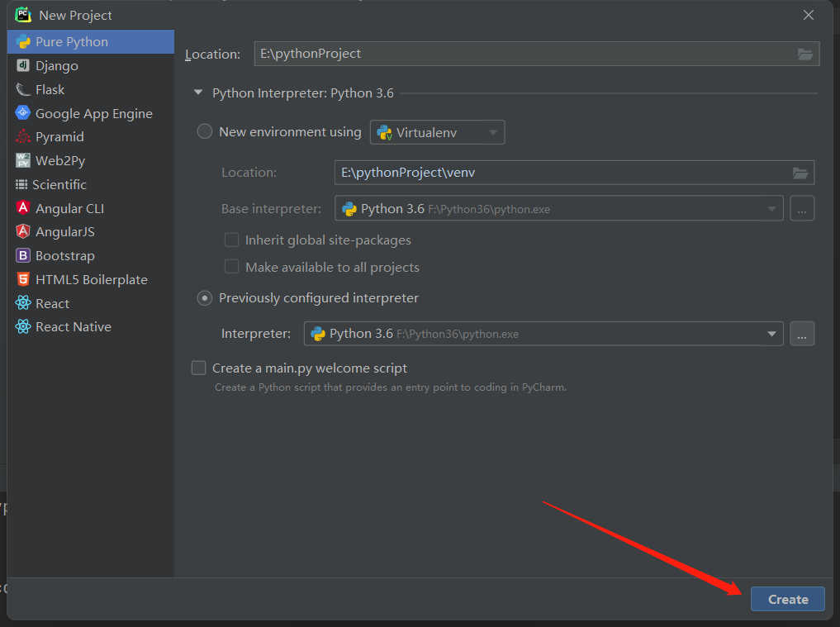Browse folder for venv Location field

point(800,173)
